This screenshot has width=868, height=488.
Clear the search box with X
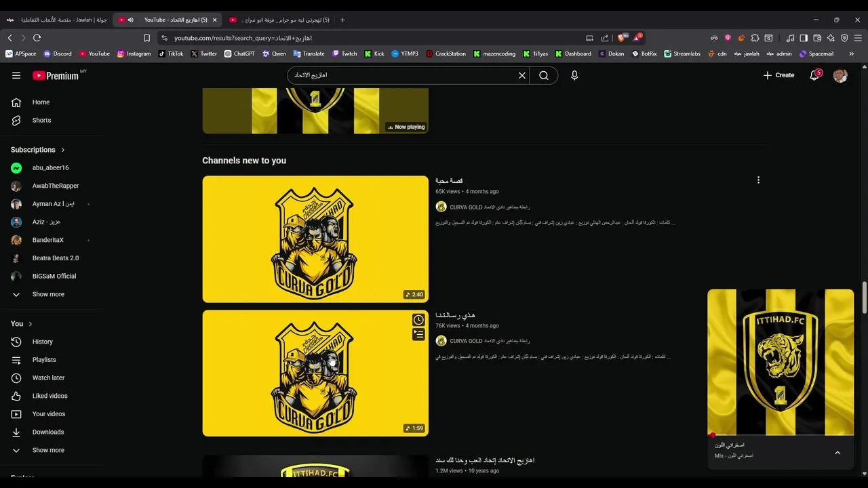tap(522, 75)
